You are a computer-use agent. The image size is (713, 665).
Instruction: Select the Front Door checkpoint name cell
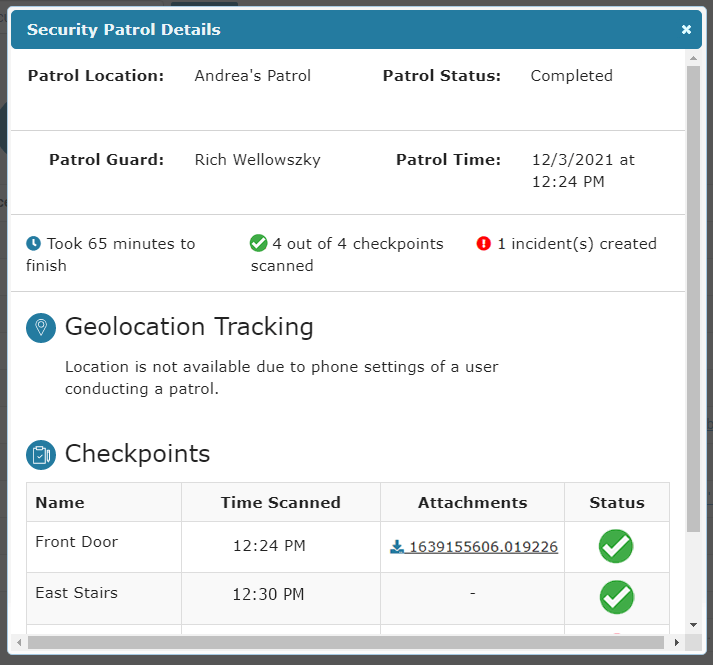(x=77, y=542)
